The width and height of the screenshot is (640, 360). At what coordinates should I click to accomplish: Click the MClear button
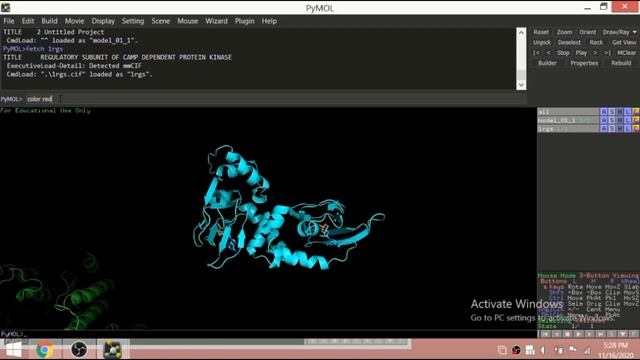tap(627, 53)
